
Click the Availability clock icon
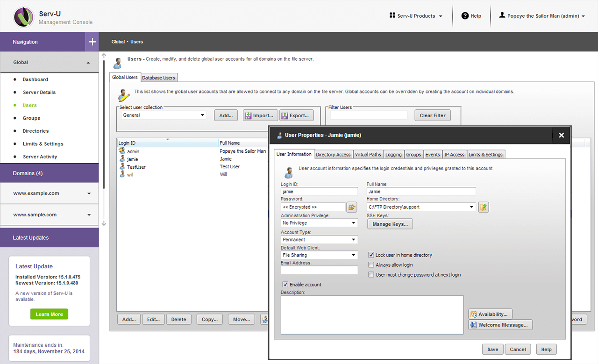[x=473, y=314]
